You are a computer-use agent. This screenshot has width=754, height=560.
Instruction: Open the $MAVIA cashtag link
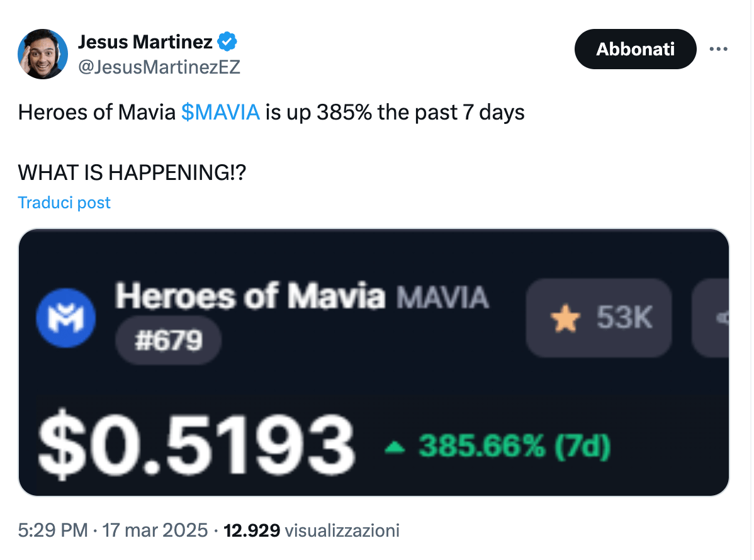(x=220, y=112)
